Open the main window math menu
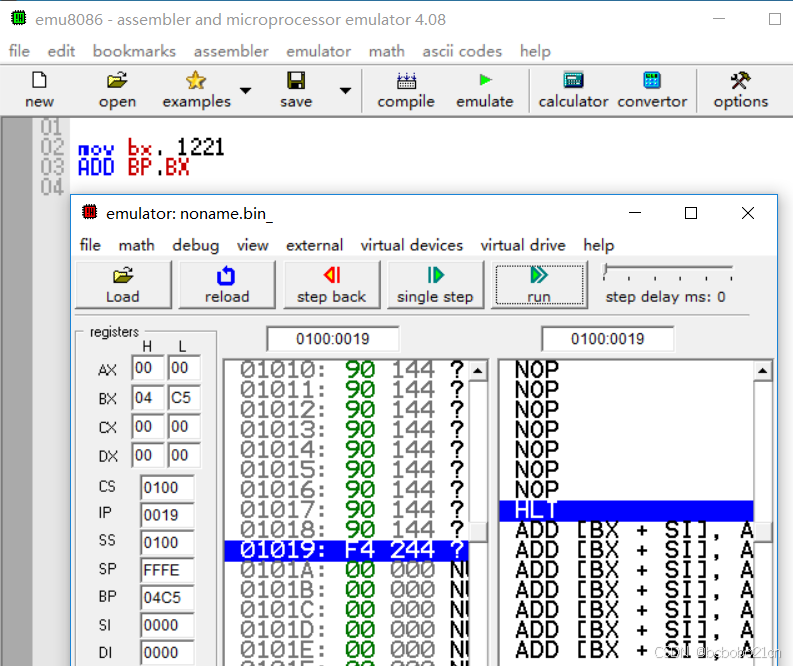 (387, 51)
